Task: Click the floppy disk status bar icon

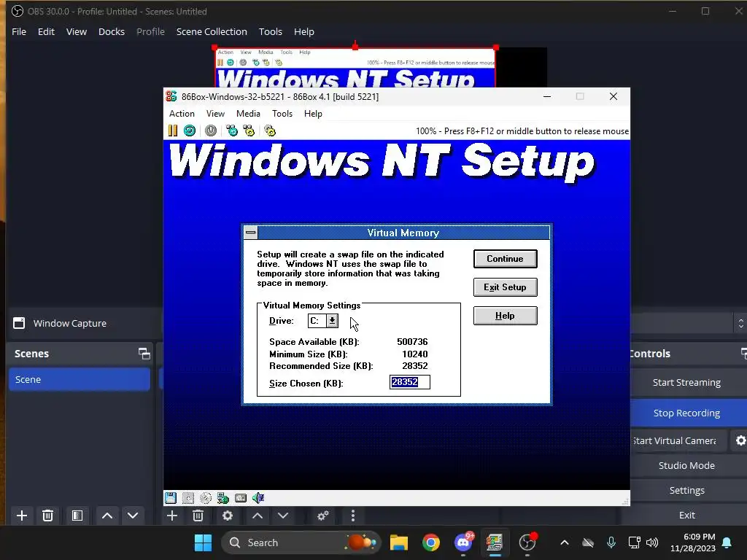Action: [171, 498]
